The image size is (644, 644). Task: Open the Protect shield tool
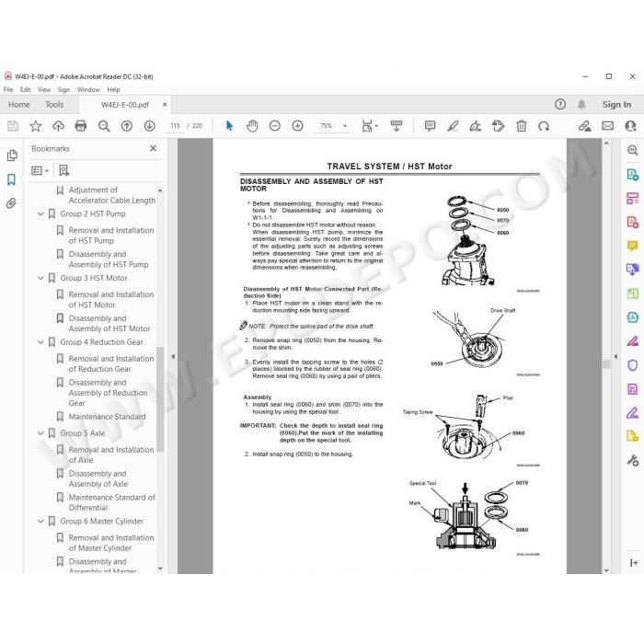coord(633,365)
